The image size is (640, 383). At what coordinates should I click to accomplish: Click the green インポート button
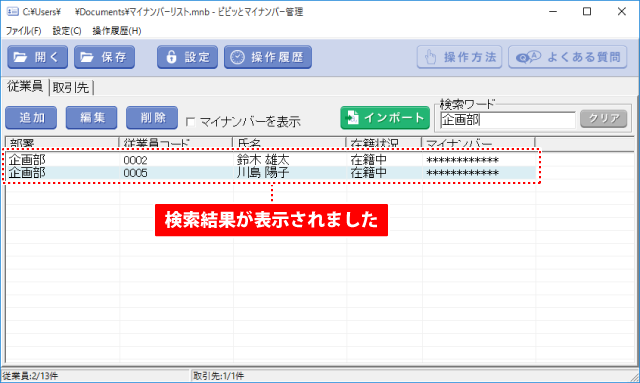pos(385,118)
